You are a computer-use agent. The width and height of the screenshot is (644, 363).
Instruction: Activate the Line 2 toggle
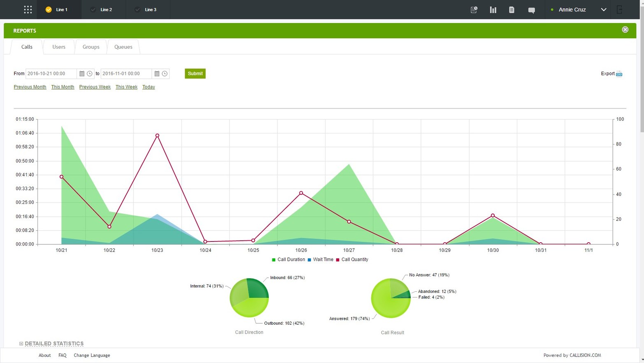pyautogui.click(x=93, y=9)
